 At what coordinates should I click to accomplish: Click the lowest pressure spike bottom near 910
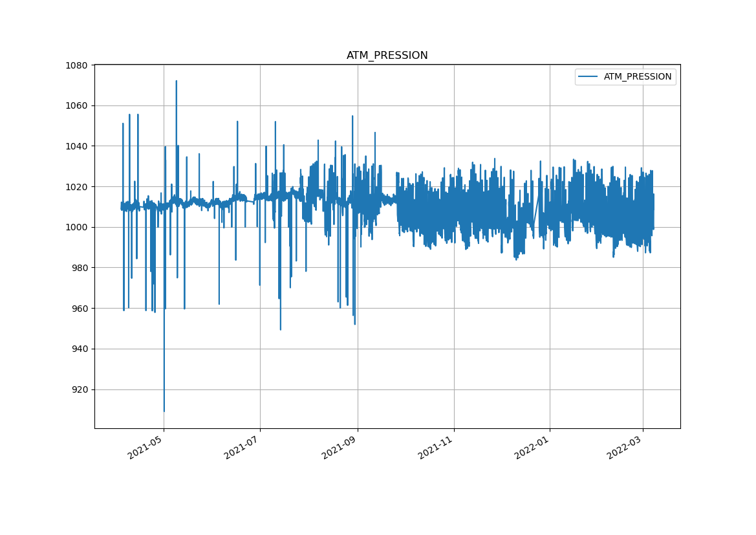pyautogui.click(x=164, y=410)
